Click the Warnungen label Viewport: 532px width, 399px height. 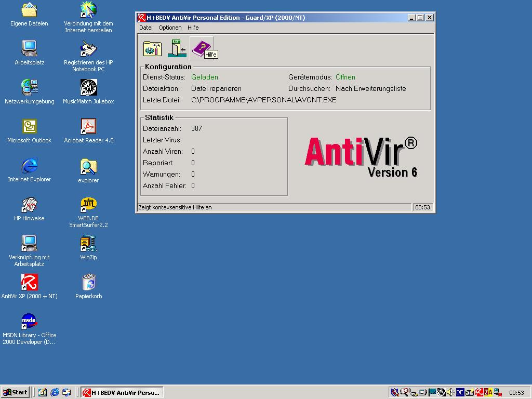(x=162, y=175)
